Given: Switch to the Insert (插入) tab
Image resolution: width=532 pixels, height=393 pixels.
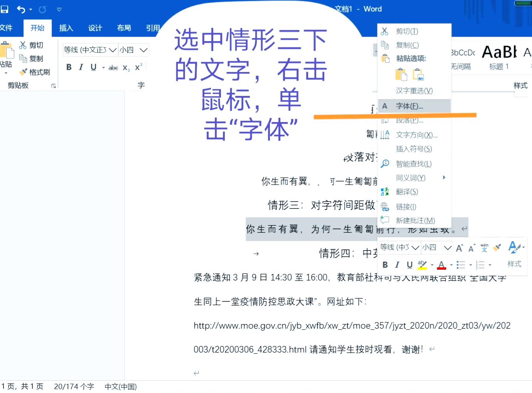Looking at the screenshot, I should pos(66,28).
